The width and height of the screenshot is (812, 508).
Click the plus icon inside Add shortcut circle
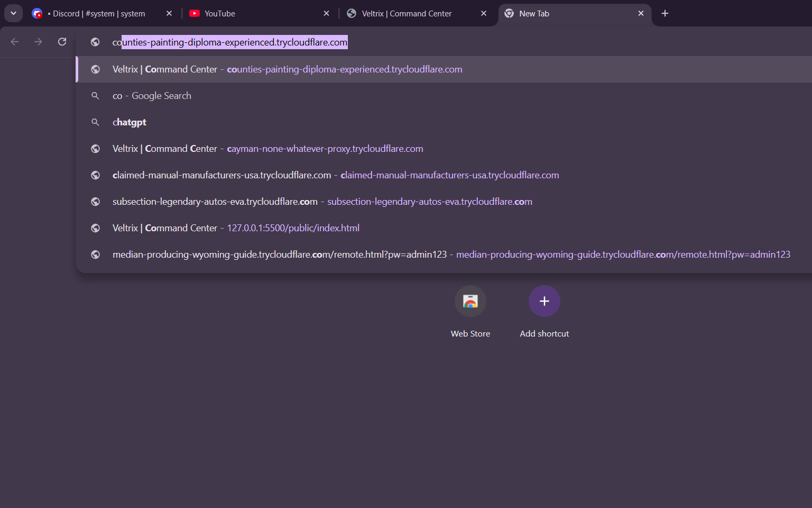pos(544,301)
